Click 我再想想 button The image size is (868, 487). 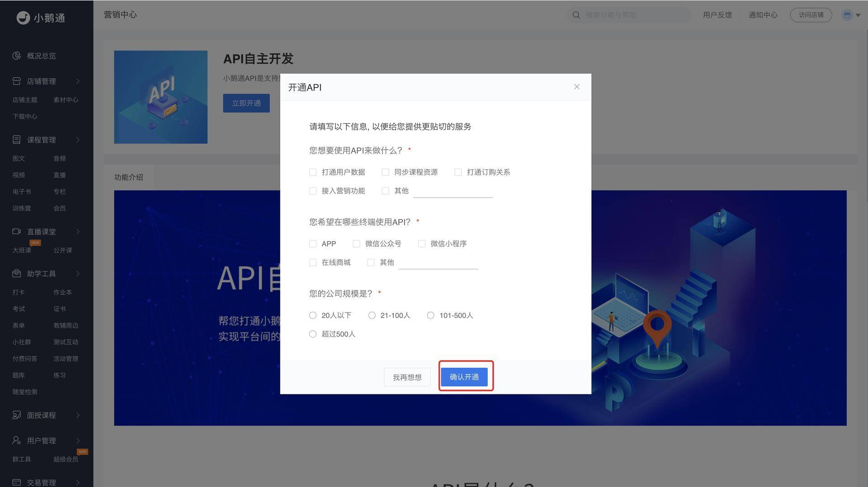(407, 377)
